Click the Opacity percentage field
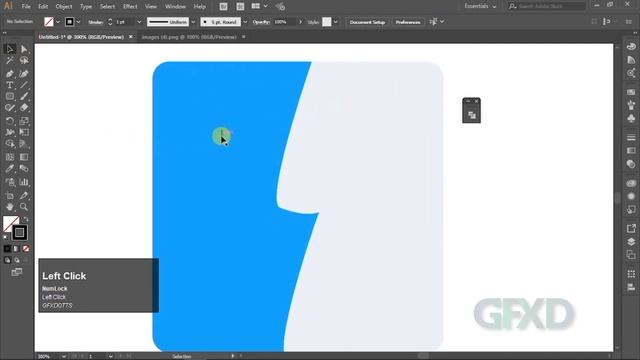Image resolution: width=640 pixels, height=360 pixels. click(x=284, y=22)
